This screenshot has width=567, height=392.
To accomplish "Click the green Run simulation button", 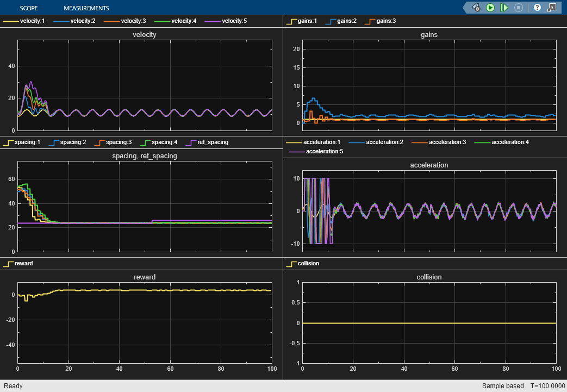I will 490,8.
